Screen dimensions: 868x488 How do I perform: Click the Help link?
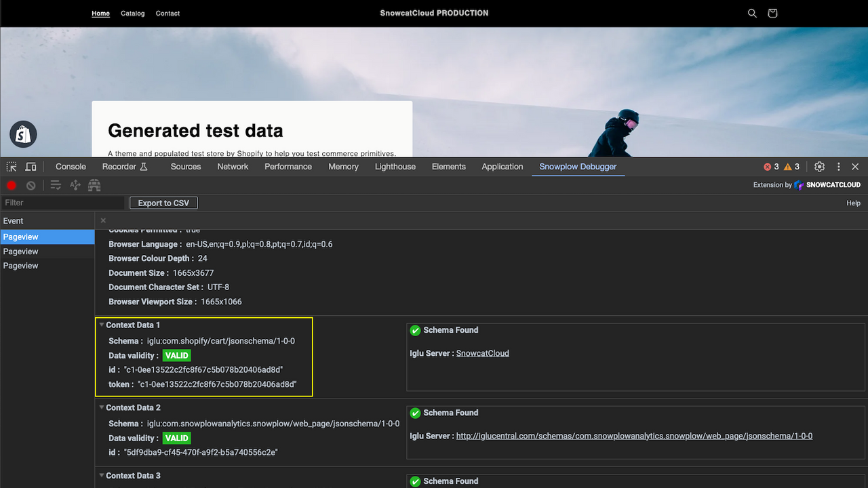[853, 202]
